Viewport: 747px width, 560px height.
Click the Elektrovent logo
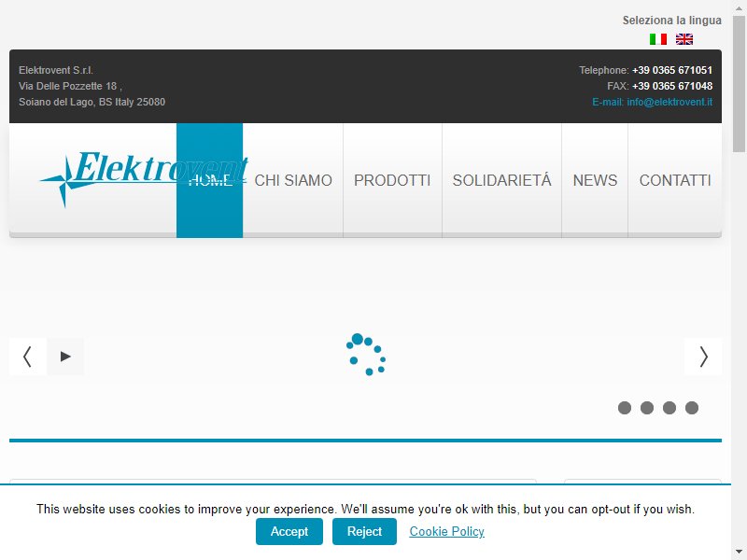(144, 178)
